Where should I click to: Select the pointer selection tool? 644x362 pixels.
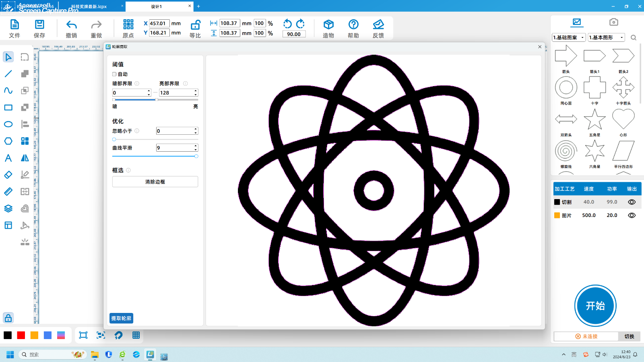pos(8,57)
